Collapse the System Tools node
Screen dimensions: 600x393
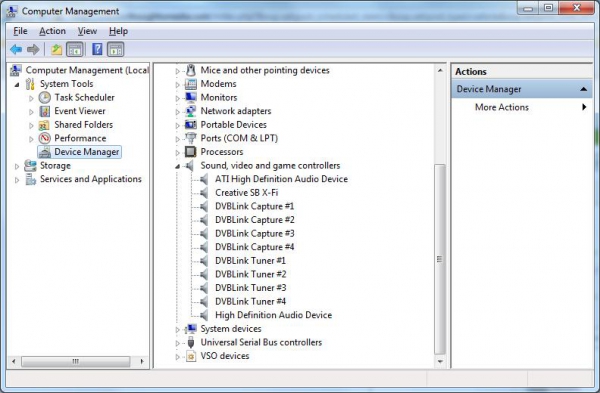17,85
